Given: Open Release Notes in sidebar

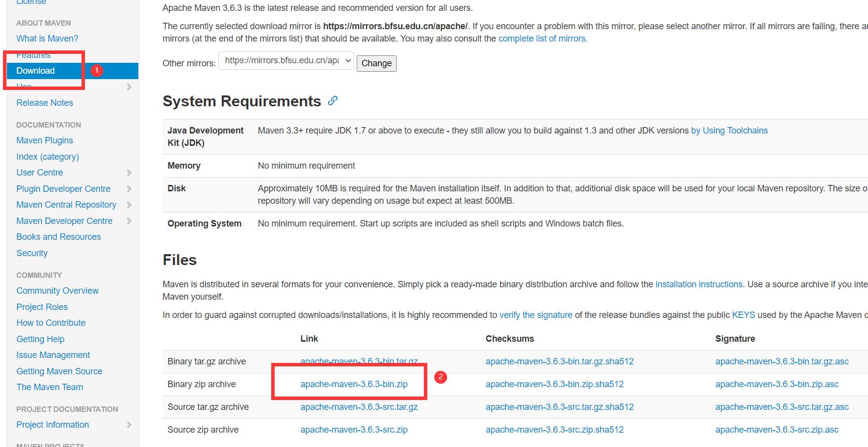Looking at the screenshot, I should 44,103.
